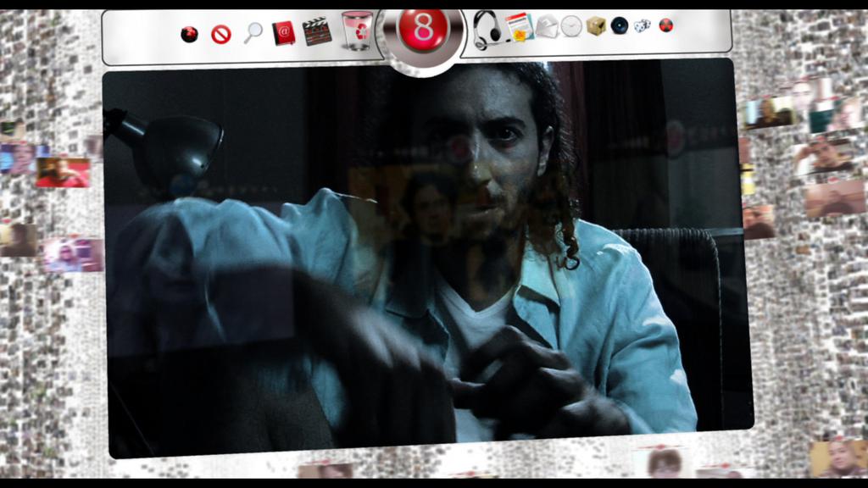Select the red-shirt person thumbnail on left
Viewport: 868px width, 488px height.
[x=62, y=172]
